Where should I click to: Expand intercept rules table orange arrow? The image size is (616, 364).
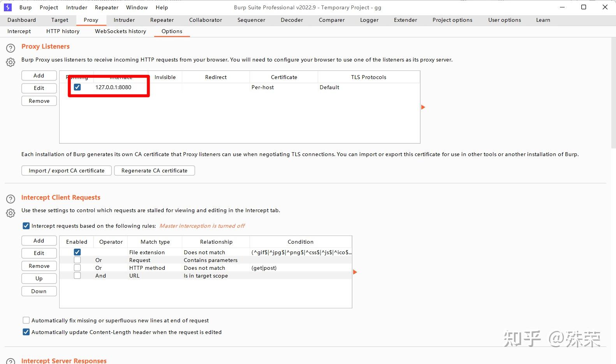click(355, 272)
